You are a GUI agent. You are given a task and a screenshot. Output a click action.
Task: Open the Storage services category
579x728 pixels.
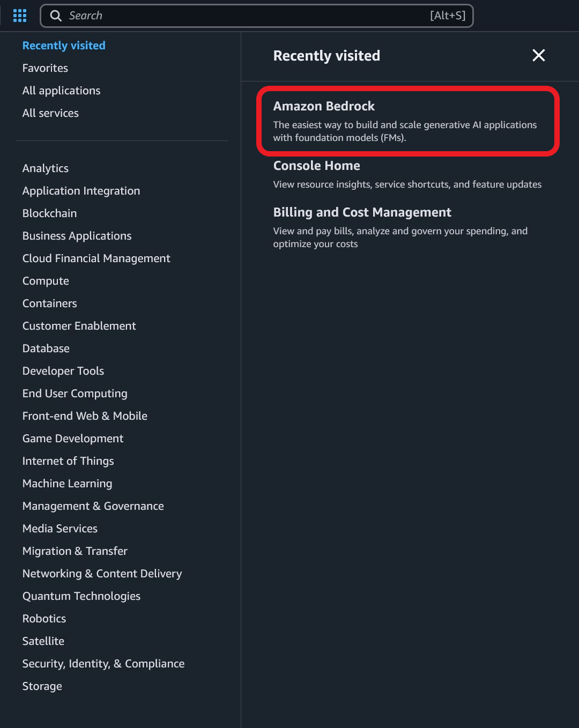tap(42, 686)
